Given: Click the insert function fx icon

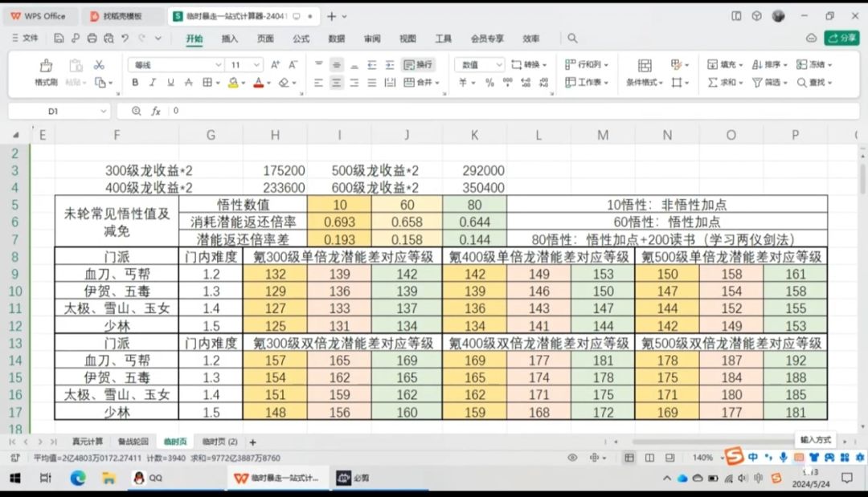Looking at the screenshot, I should 156,111.
